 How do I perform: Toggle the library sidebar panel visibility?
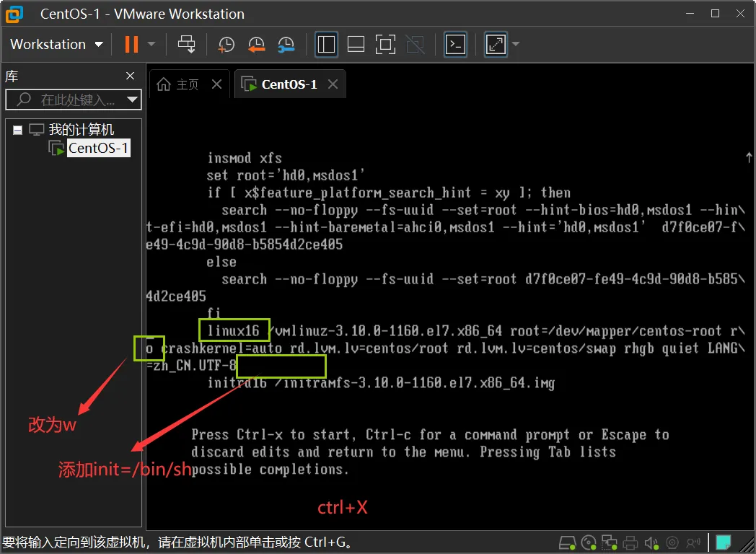click(326, 44)
